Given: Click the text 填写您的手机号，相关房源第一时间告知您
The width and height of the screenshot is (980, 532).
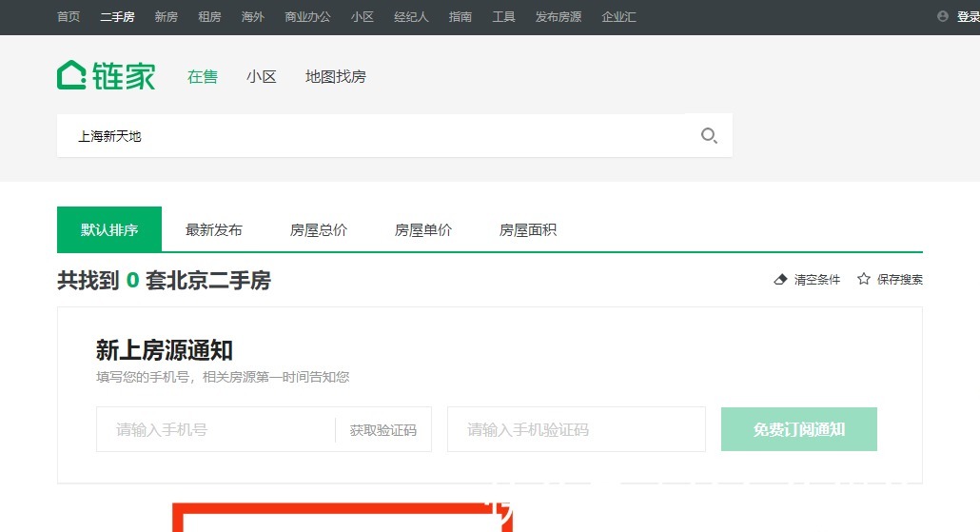Looking at the screenshot, I should pyautogui.click(x=224, y=377).
